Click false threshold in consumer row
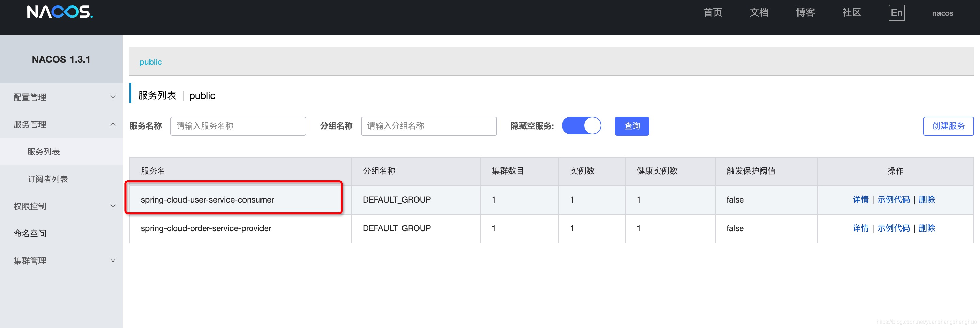980x328 pixels. pyautogui.click(x=734, y=199)
